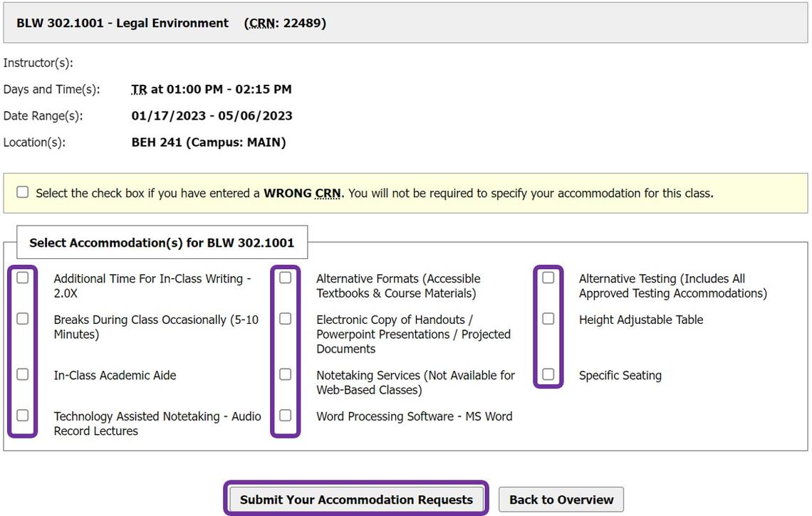
Task: Check the In-Class Academic Aide option
Action: 22,374
